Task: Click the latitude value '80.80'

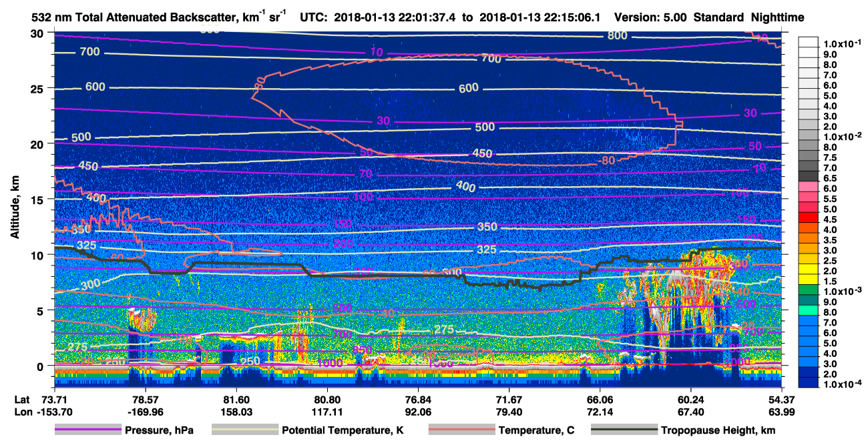Action: [x=326, y=400]
